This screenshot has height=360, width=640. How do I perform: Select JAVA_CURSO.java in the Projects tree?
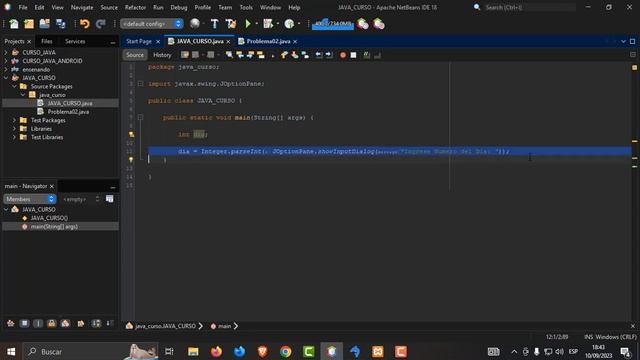tap(70, 103)
